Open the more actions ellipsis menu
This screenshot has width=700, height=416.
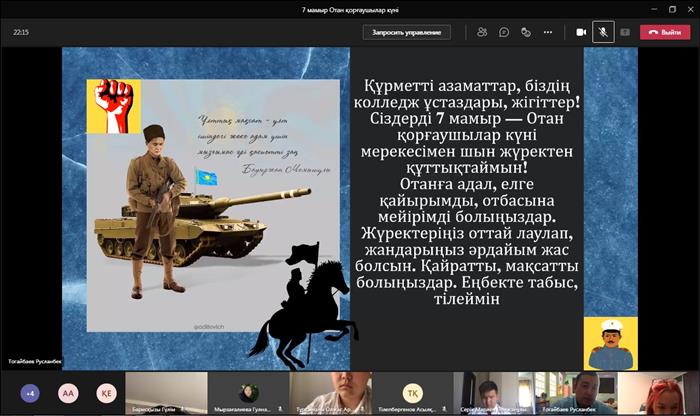coord(548,32)
